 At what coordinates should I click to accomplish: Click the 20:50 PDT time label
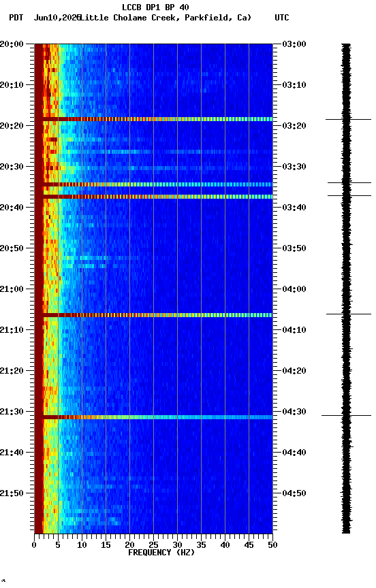point(12,248)
